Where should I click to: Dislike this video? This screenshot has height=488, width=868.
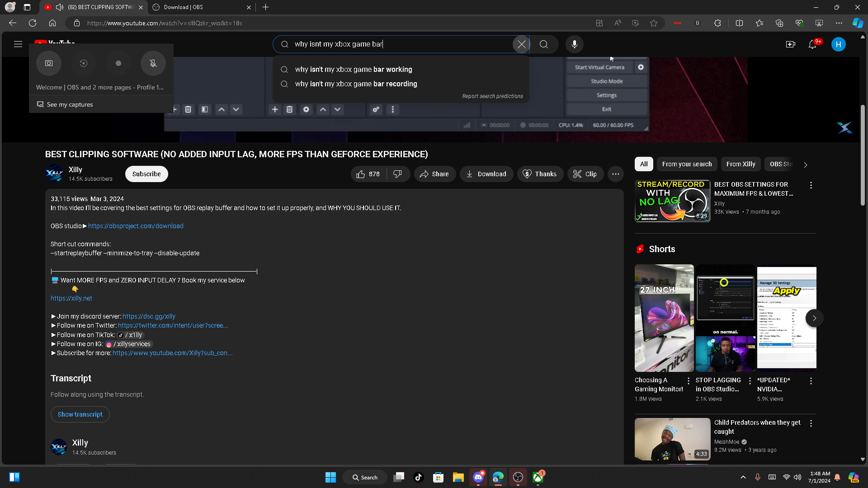pos(398,174)
